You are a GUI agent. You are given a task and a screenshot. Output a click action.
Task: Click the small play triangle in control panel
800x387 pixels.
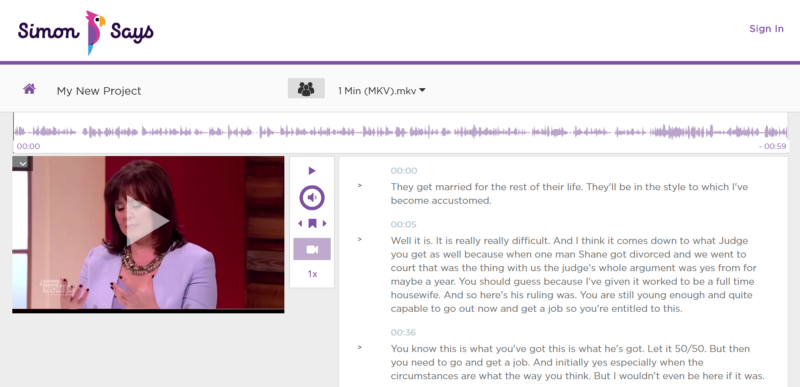(x=312, y=171)
